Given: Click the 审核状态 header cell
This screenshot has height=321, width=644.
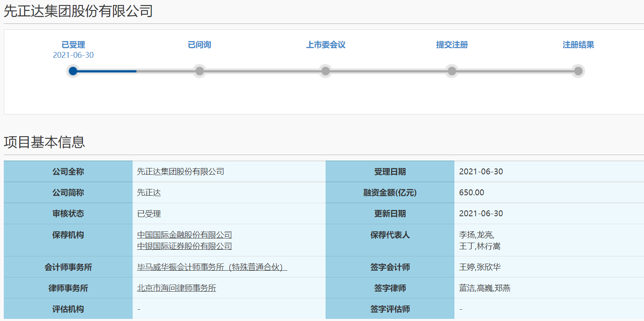Looking at the screenshot, I should 68,213.
